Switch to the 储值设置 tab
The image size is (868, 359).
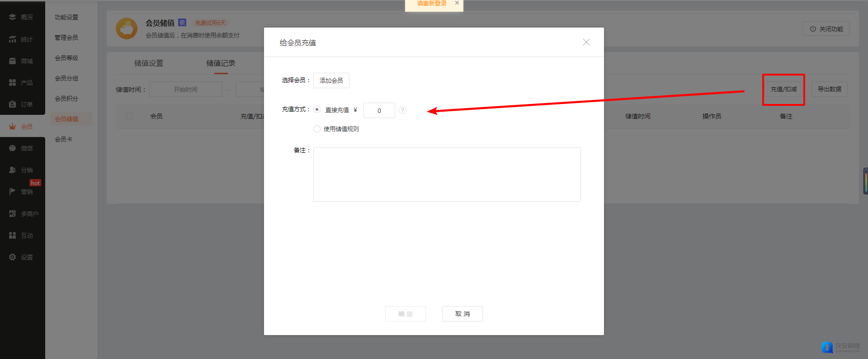149,63
